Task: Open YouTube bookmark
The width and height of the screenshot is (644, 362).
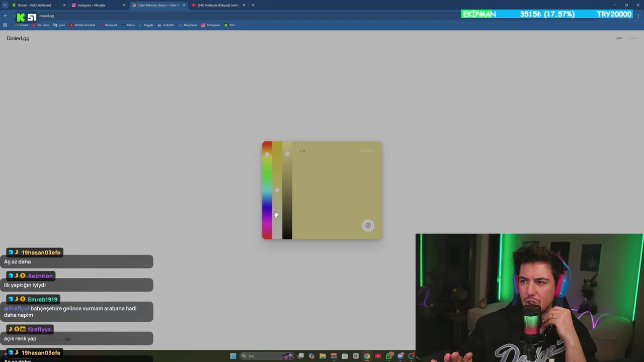Action: point(41,25)
